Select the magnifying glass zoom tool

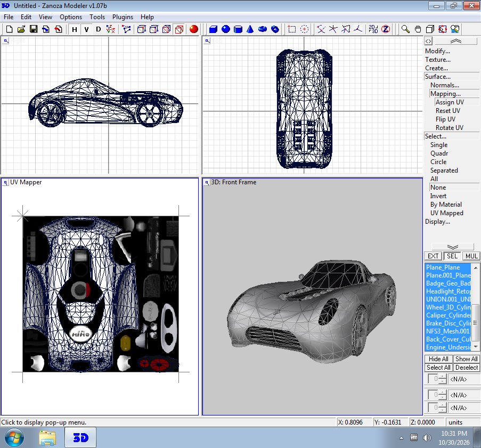click(405, 29)
